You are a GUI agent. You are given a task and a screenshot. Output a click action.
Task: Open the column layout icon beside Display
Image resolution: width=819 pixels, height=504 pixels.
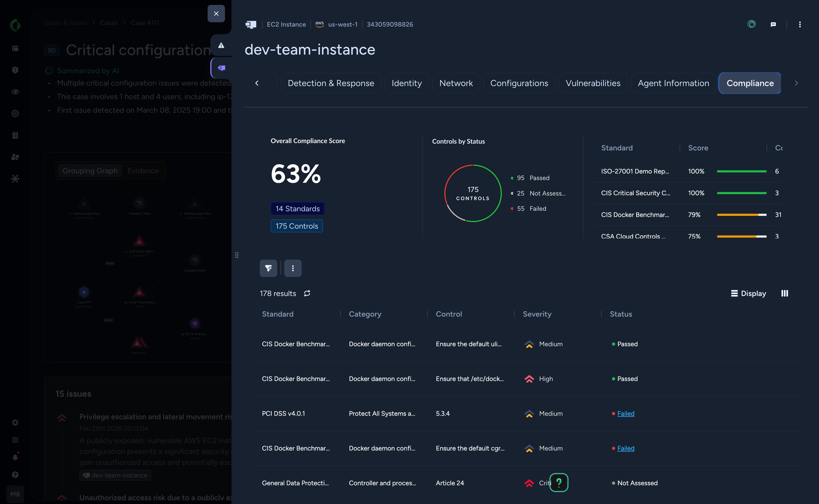pos(784,293)
